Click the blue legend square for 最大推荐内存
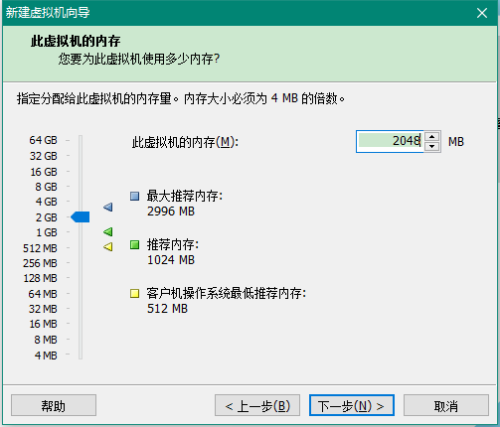500x427 pixels. pos(135,196)
